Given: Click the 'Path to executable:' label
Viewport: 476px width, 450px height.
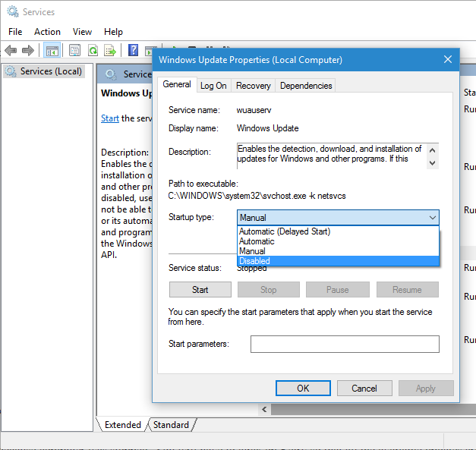Looking at the screenshot, I should tap(203, 184).
